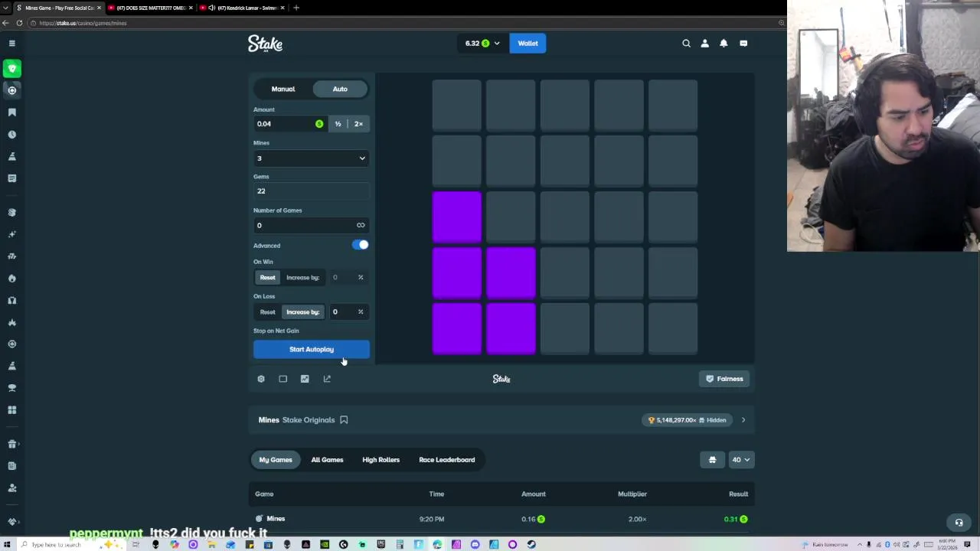Open the site search magnifier icon

pos(686,44)
